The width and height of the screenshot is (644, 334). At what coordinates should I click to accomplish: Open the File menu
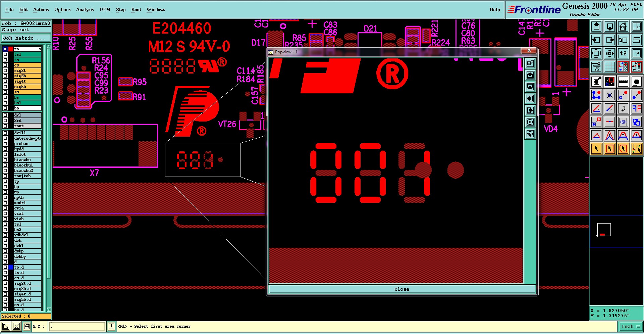(x=9, y=9)
